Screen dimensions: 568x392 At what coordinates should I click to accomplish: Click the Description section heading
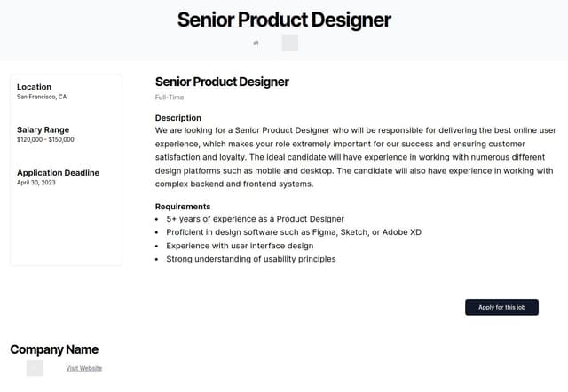pos(178,118)
